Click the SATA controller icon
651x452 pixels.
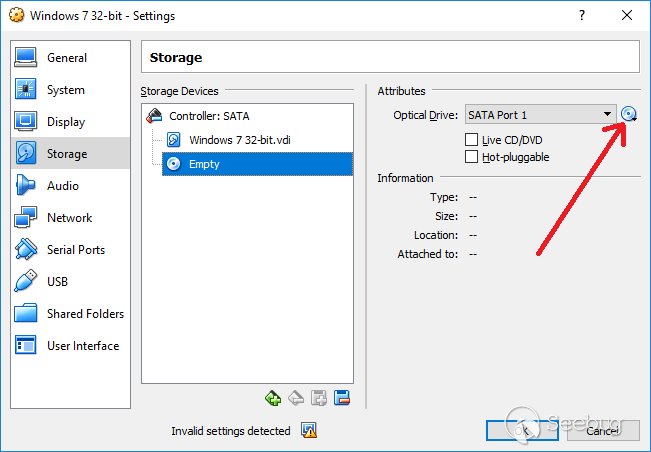154,115
